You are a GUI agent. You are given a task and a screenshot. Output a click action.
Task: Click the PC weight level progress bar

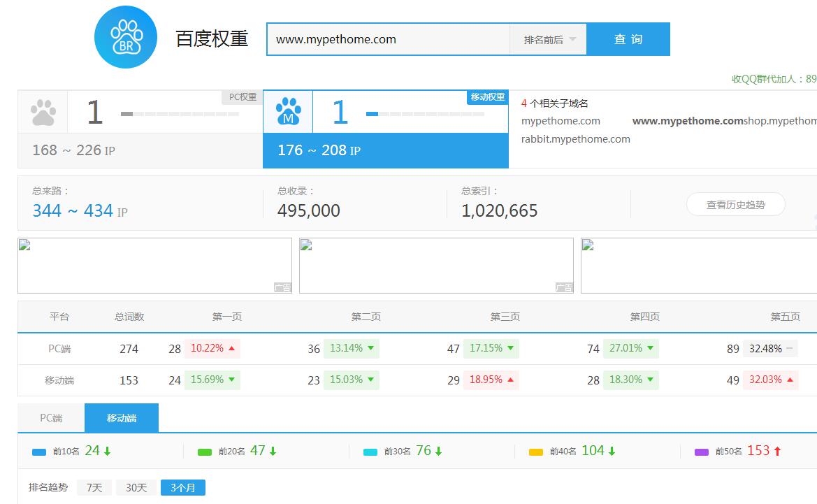180,114
